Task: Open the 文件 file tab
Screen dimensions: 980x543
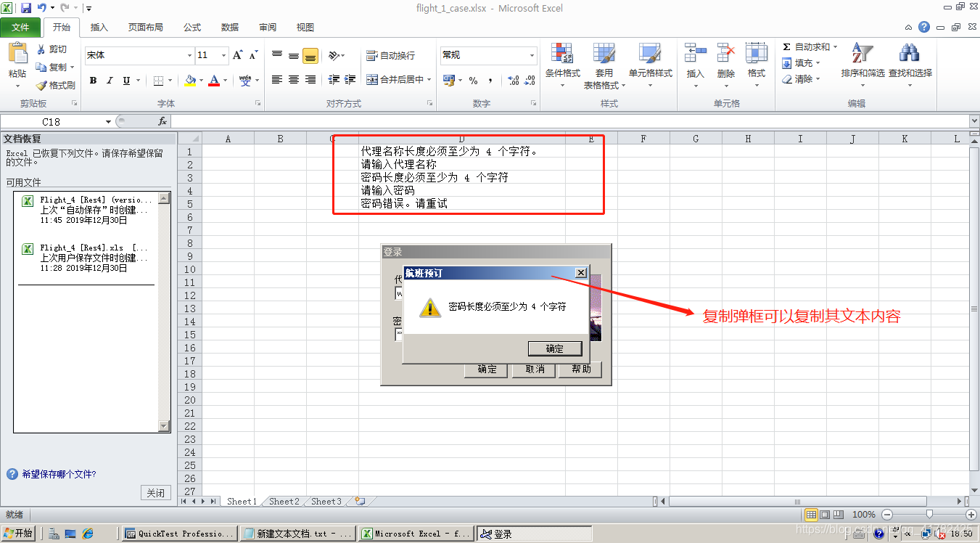Action: pos(20,28)
